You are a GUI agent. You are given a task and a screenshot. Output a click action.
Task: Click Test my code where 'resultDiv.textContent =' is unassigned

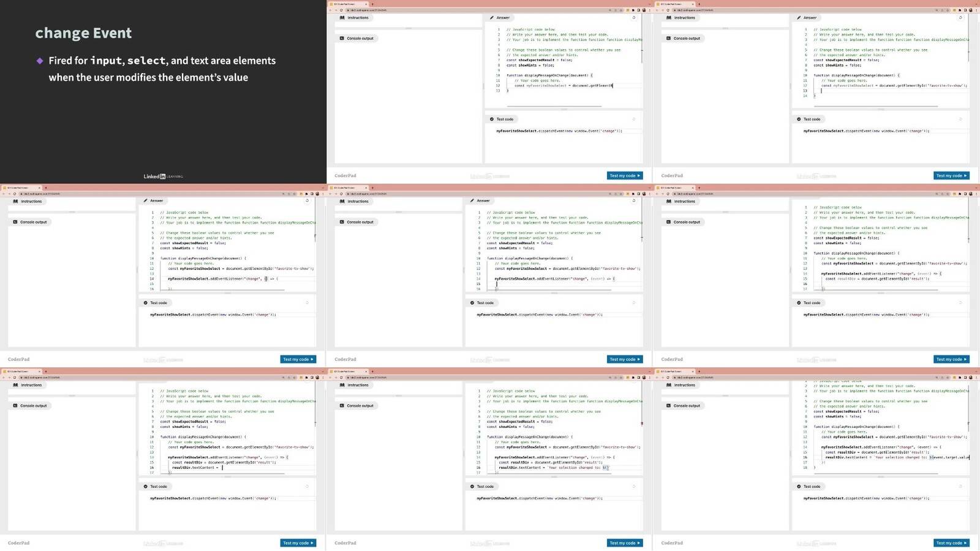298,543
